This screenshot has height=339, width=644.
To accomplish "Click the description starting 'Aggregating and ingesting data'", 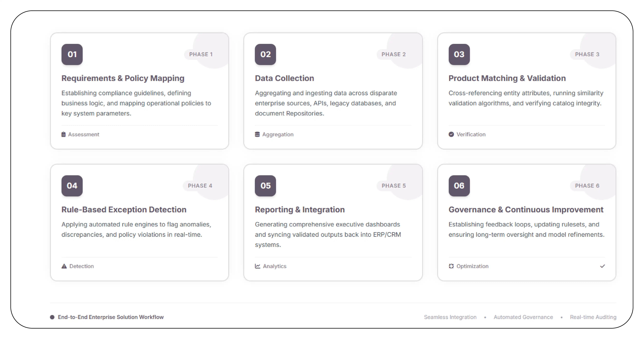I will (326, 103).
